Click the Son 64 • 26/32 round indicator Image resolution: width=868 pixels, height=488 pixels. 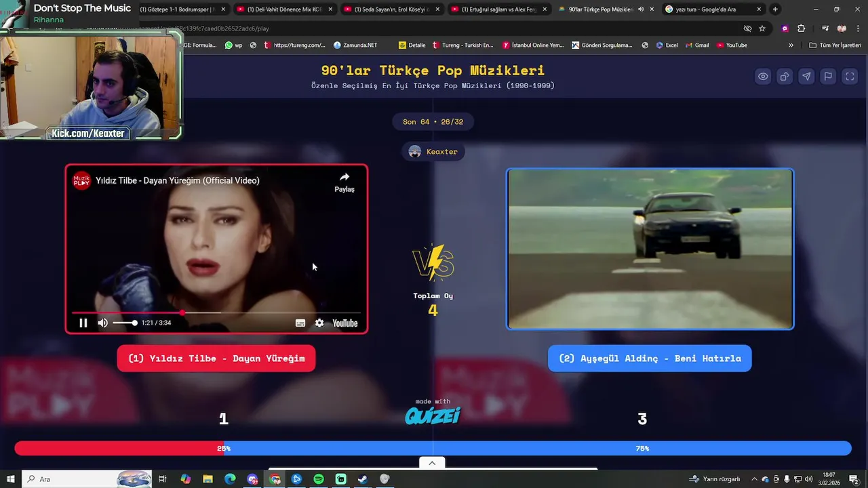point(433,122)
